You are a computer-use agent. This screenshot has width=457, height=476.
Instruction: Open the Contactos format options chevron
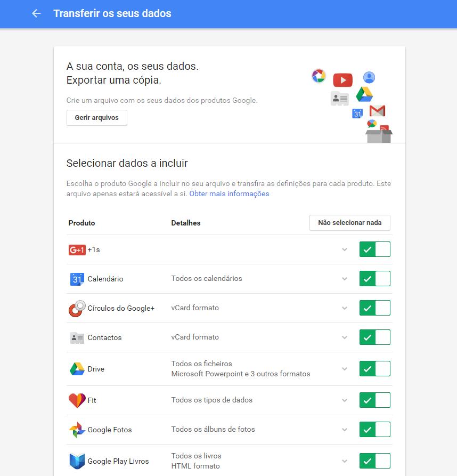click(x=345, y=337)
